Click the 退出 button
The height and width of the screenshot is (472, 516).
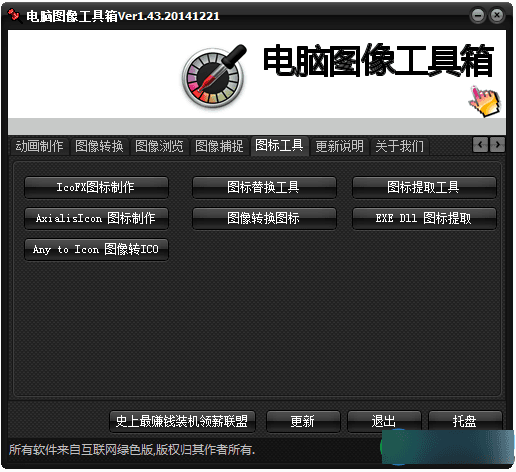point(384,421)
